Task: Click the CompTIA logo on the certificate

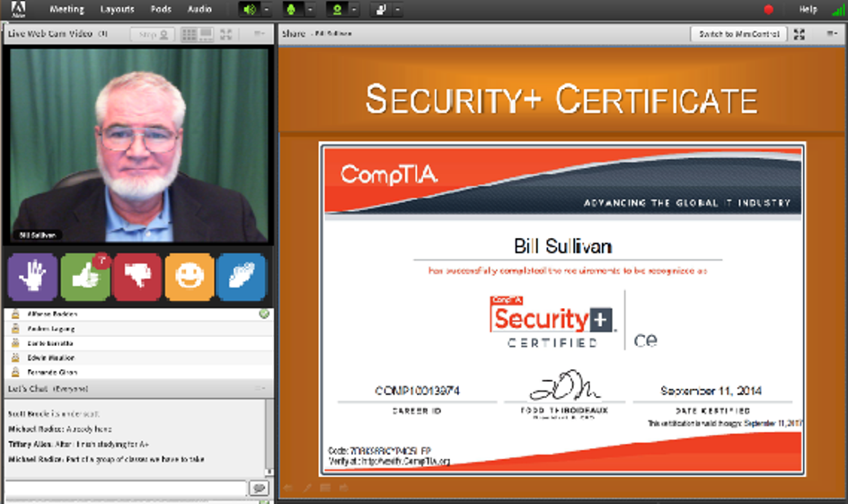Action: [x=389, y=174]
